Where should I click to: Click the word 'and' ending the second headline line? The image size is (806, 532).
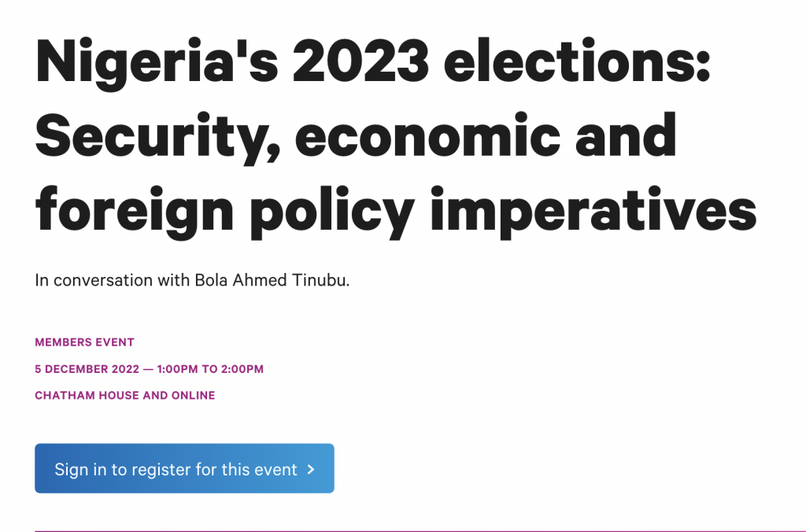point(626,135)
